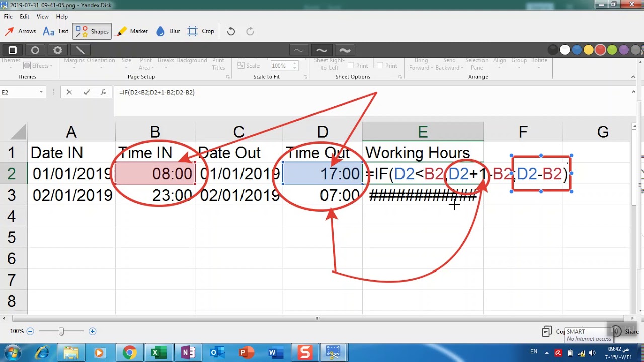644x362 pixels.
Task: Open the Send Backward dropdown
Action: 449,64
